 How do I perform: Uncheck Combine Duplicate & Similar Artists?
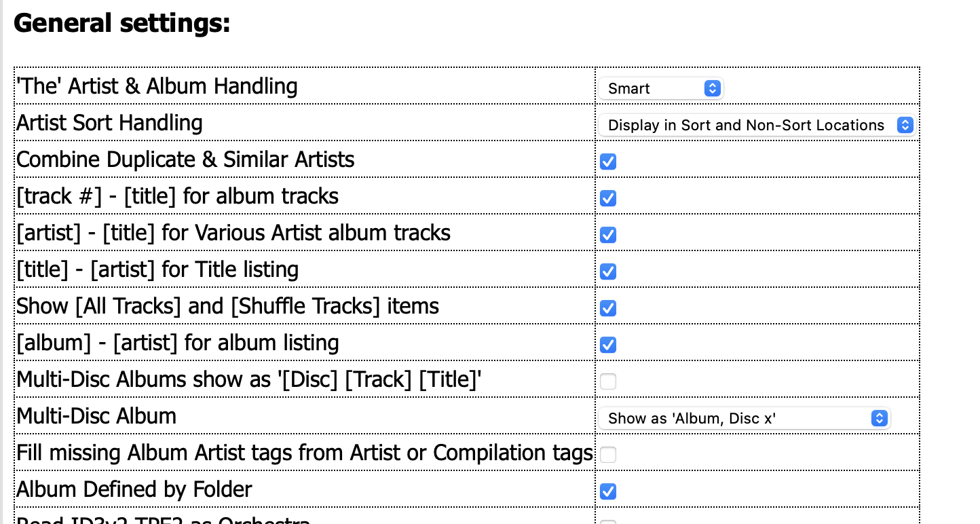point(608,162)
